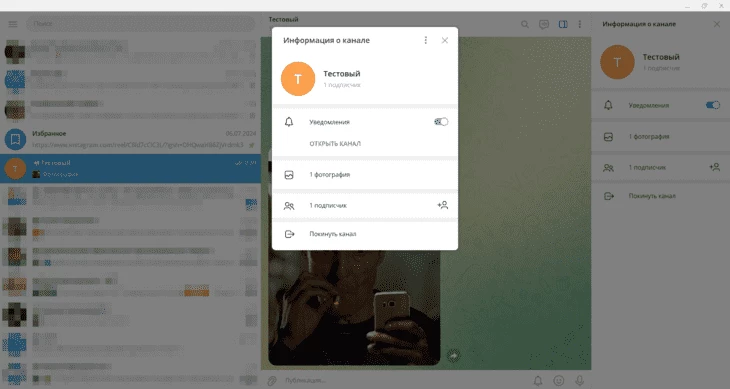Toggle Уведомления switch in the dialog
This screenshot has height=389, width=730.
[x=441, y=122]
